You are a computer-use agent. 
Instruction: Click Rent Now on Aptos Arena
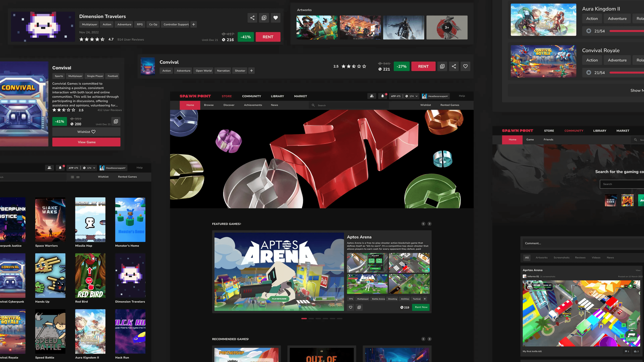pyautogui.click(x=421, y=307)
